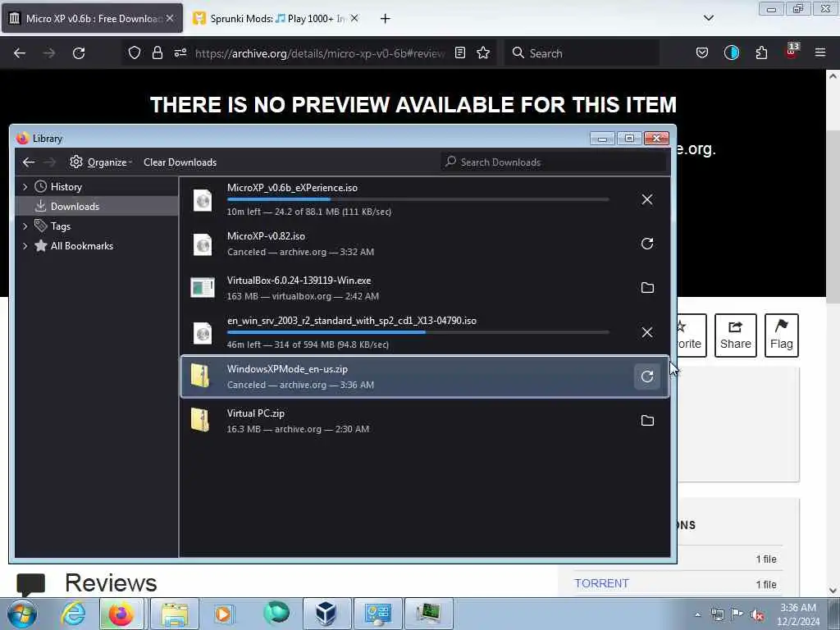
Task: Open the TORRENT download link
Action: pyautogui.click(x=601, y=583)
